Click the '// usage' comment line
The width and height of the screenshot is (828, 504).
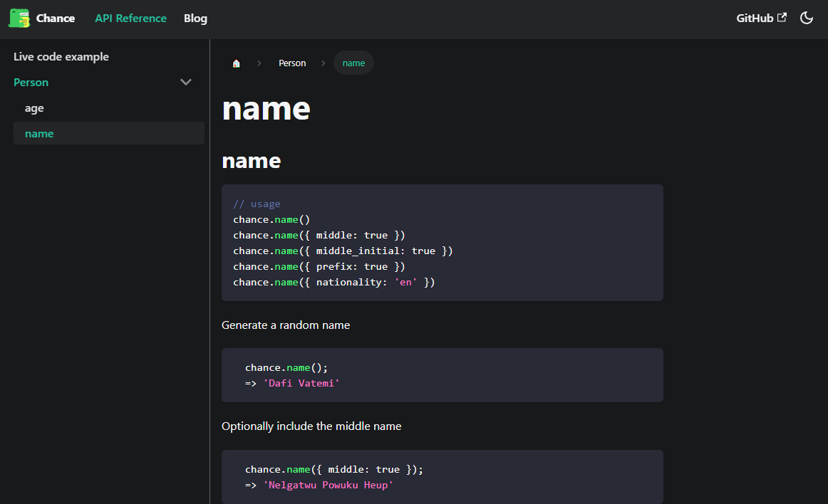257,204
